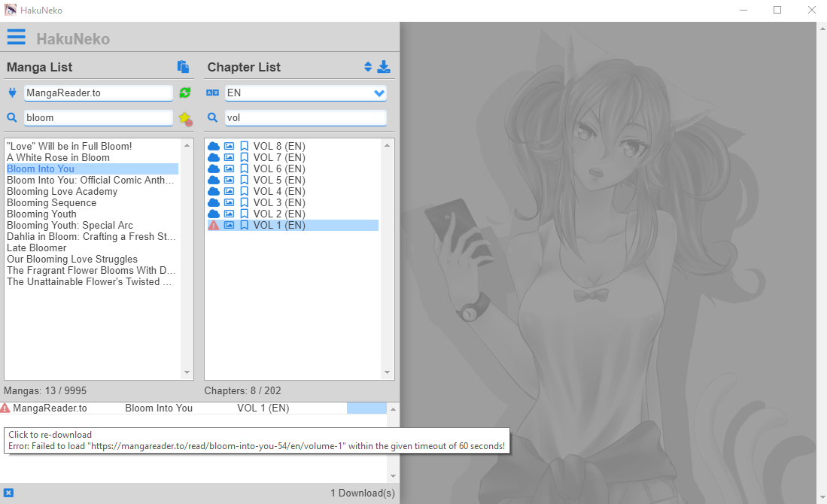Re-download the failed VOL 1 download
The image size is (827, 504).
coord(188,407)
